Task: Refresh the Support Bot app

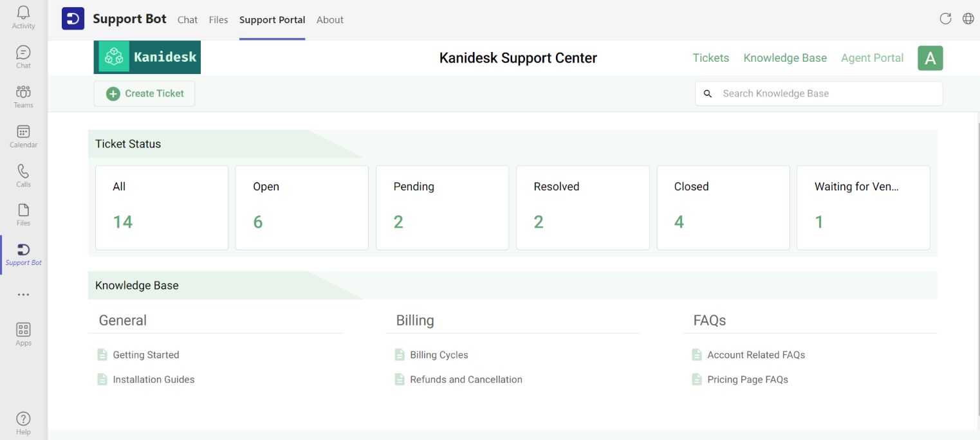Action: tap(945, 19)
